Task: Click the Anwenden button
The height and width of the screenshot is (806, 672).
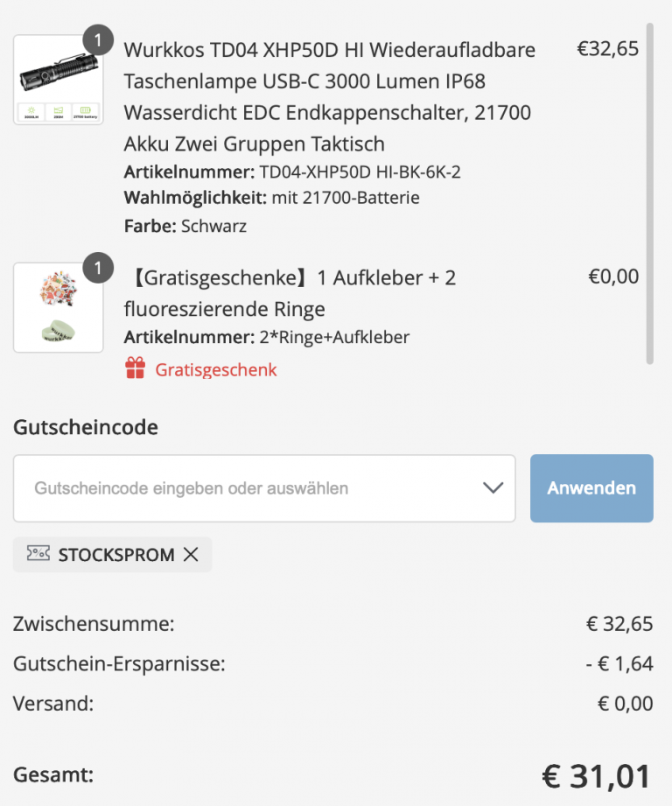Action: pos(591,488)
